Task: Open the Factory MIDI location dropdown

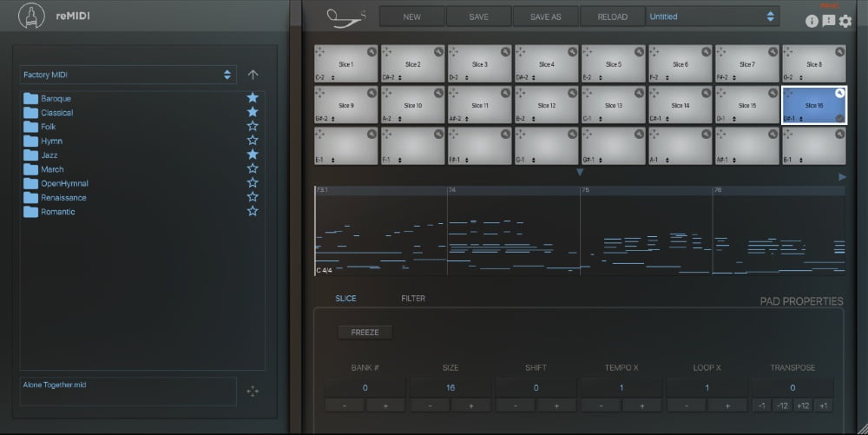Action: point(127,75)
